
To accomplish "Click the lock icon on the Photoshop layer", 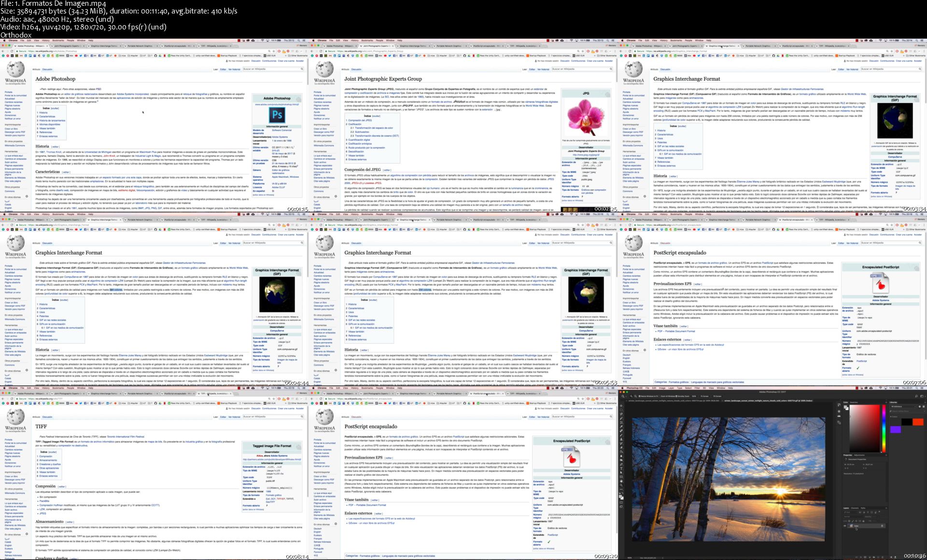I will (x=882, y=526).
